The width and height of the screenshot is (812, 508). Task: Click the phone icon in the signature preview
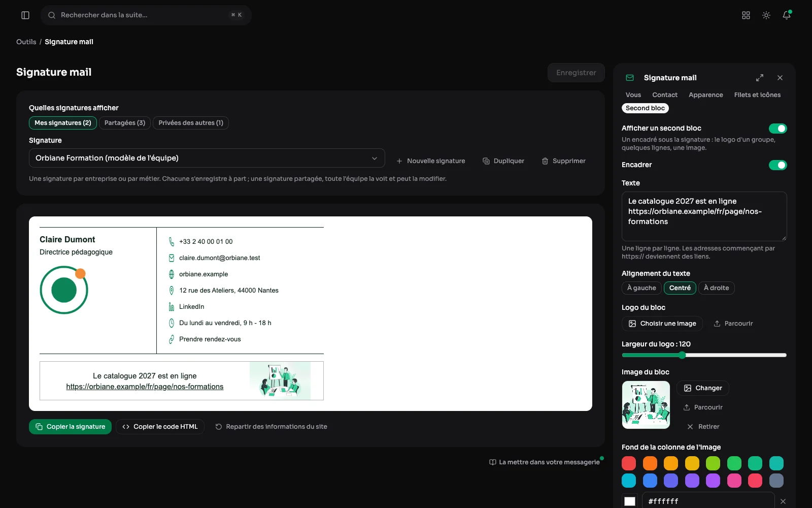[172, 242]
